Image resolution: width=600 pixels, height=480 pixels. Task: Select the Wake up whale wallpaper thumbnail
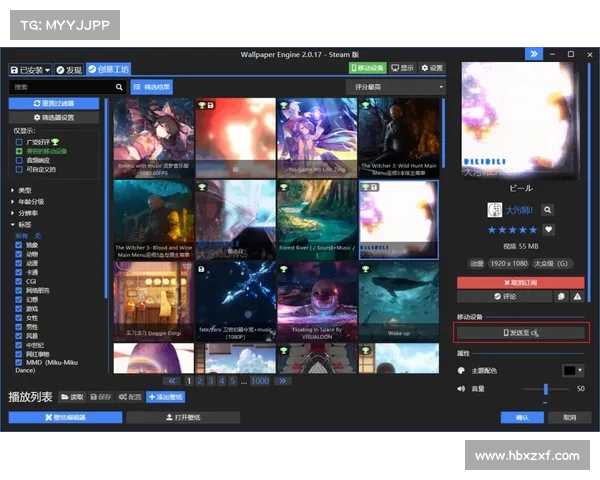coord(399,302)
